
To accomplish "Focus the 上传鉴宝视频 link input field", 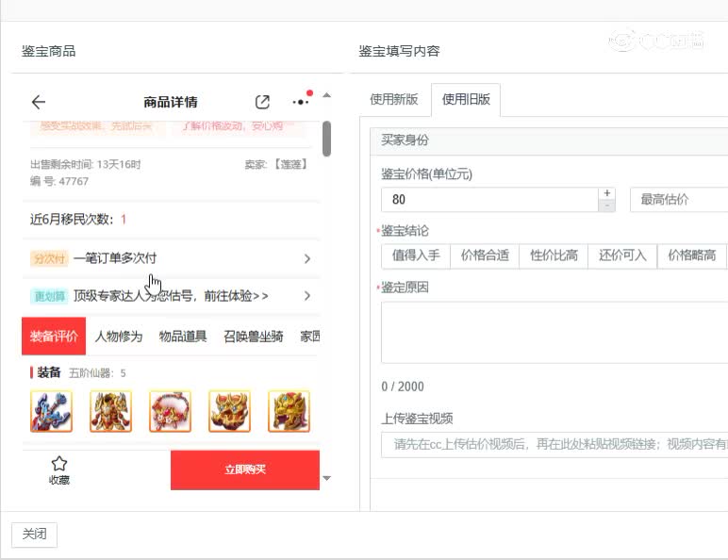I will 554,445.
